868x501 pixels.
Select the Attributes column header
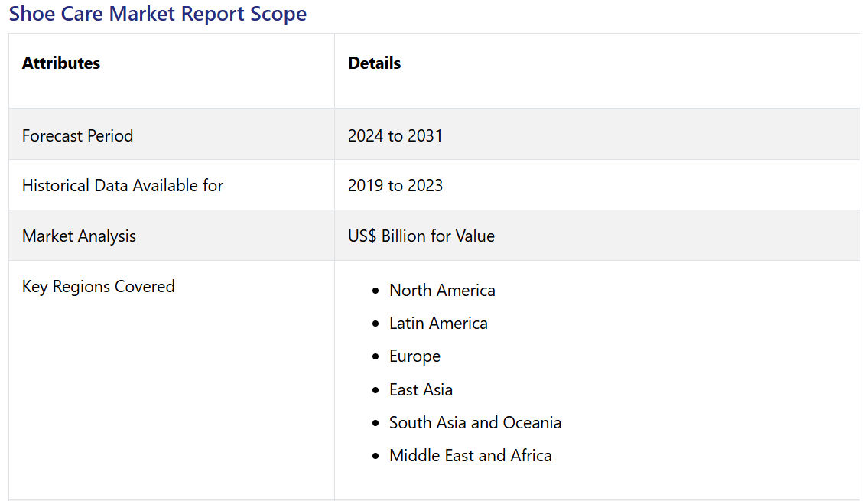tap(61, 63)
